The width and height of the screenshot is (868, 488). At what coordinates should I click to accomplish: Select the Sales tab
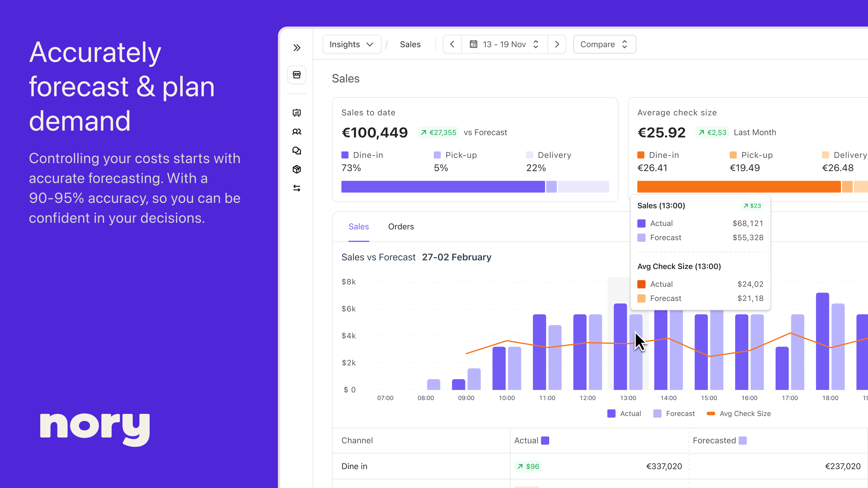pos(359,226)
